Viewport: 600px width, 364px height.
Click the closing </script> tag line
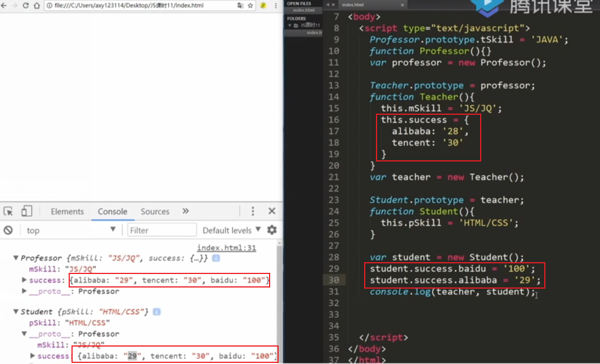pos(384,338)
